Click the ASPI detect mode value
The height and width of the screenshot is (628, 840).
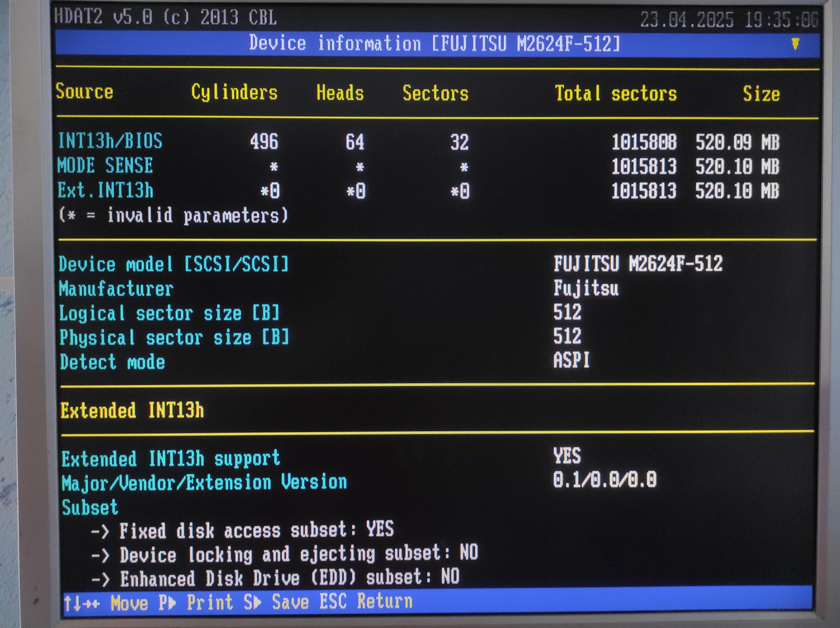point(571,361)
